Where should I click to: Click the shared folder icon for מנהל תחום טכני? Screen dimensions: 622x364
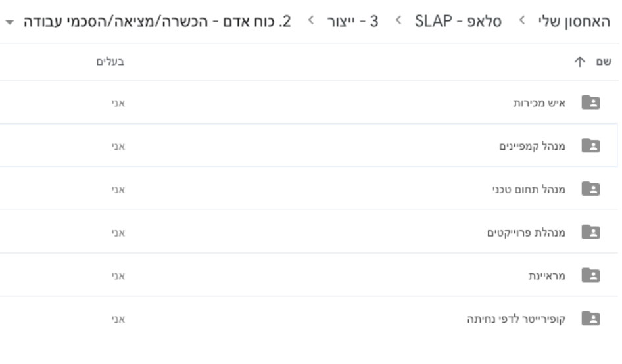590,189
